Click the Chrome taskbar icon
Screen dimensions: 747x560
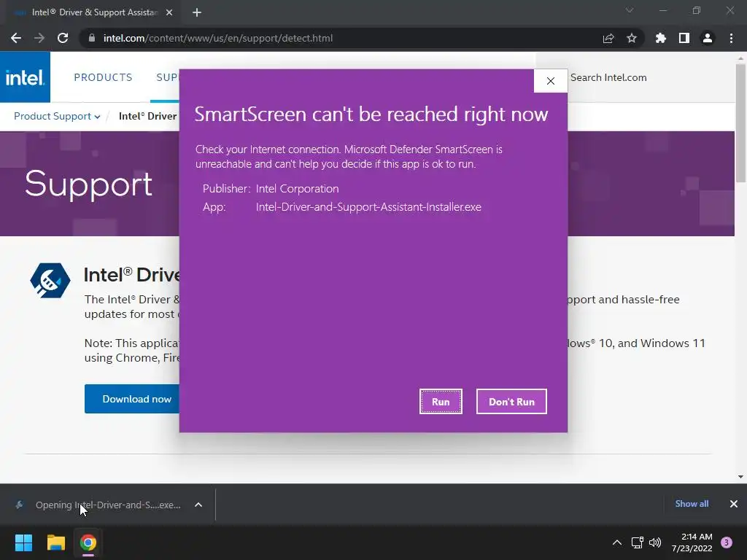[x=88, y=542]
